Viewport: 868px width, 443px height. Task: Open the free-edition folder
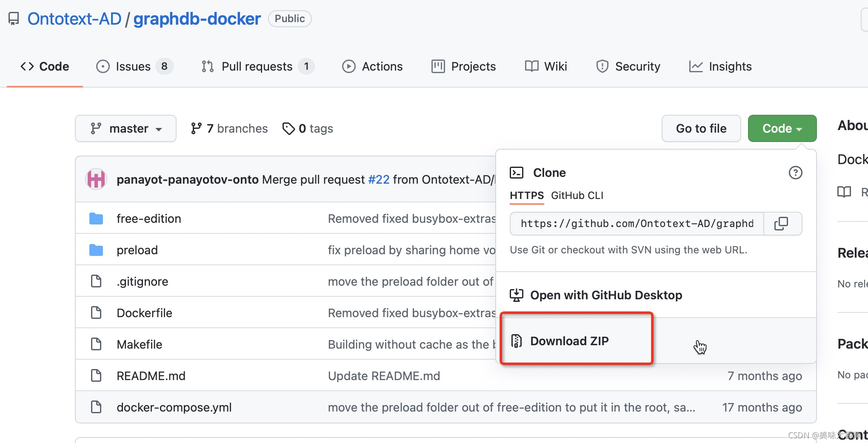coord(149,219)
